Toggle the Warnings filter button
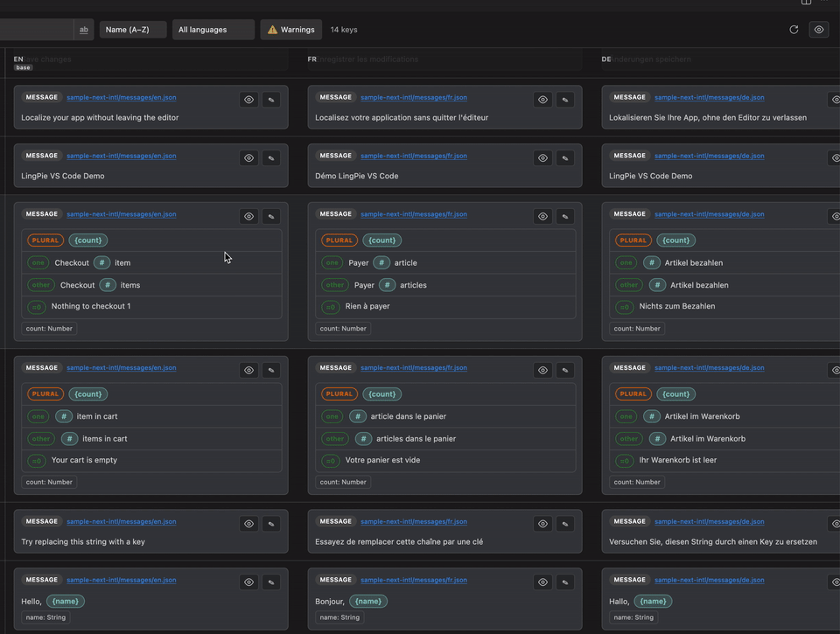 (290, 30)
